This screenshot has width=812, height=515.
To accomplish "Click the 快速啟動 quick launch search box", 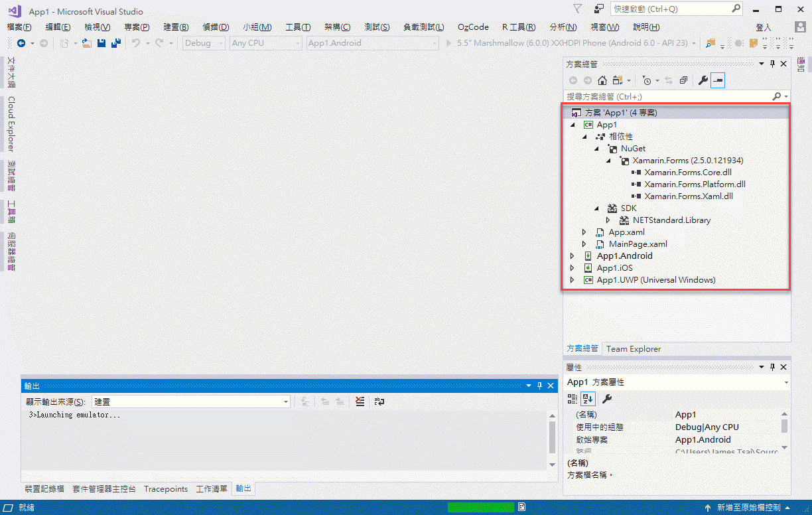I will [675, 9].
